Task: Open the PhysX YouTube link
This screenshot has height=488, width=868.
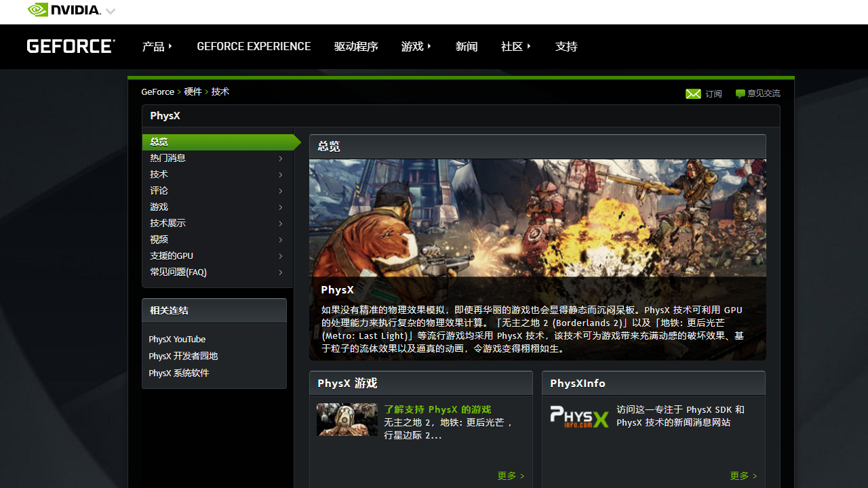Action: click(177, 339)
